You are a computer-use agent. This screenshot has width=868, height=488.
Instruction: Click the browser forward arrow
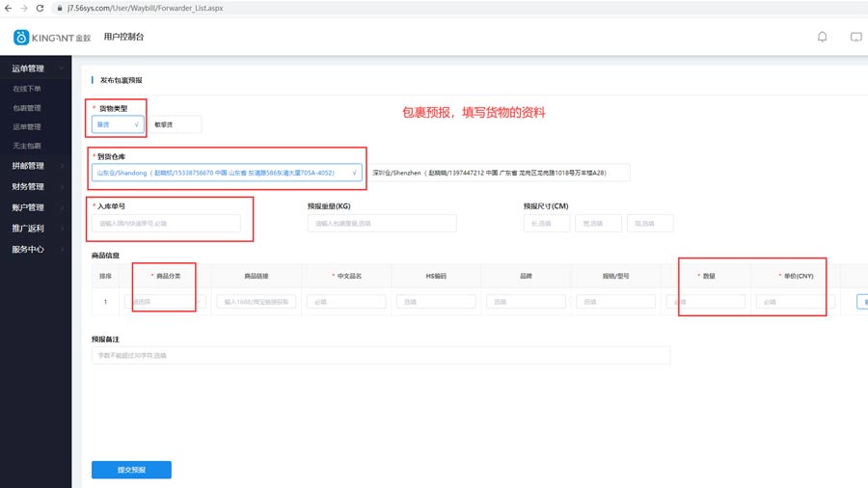[23, 7]
